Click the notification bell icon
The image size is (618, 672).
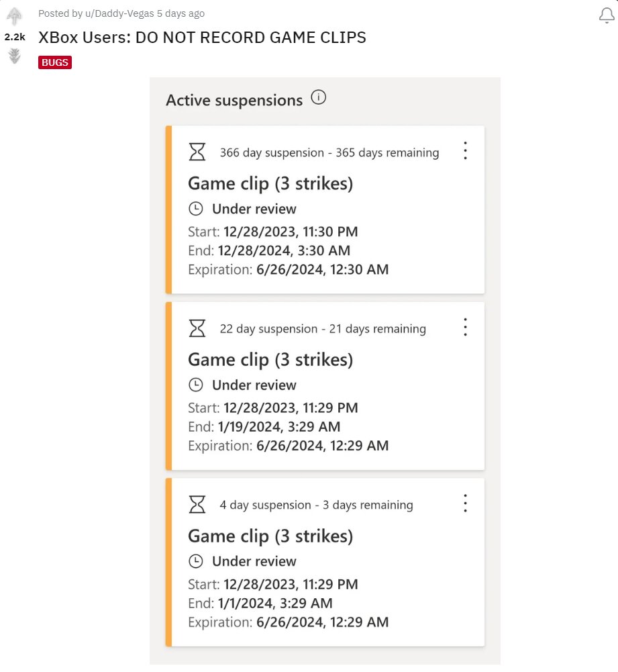[x=606, y=15]
